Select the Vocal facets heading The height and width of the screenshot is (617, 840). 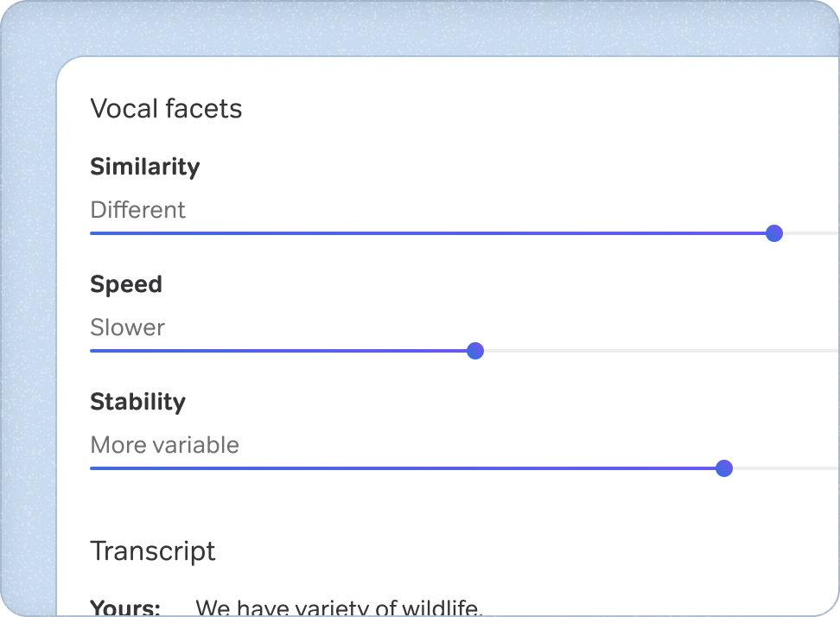(x=166, y=108)
